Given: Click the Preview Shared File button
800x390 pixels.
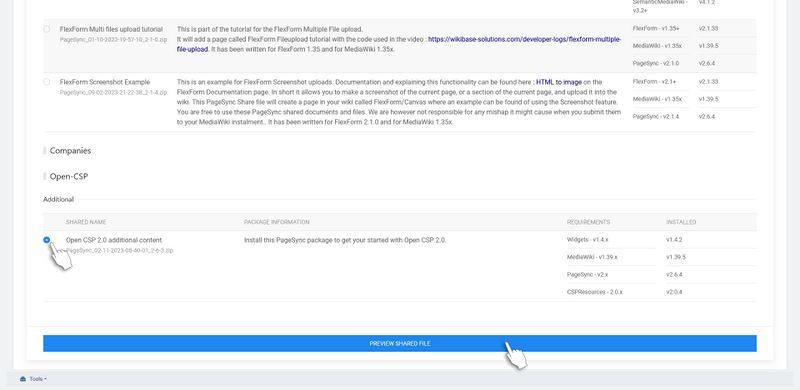Looking at the screenshot, I should coord(399,344).
